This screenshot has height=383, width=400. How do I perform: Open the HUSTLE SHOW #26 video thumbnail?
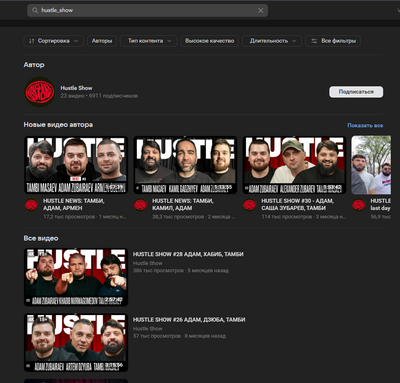coord(76,343)
